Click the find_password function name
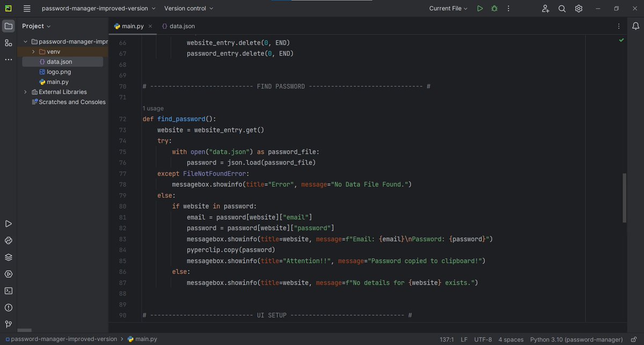644x345 pixels. [x=181, y=119]
